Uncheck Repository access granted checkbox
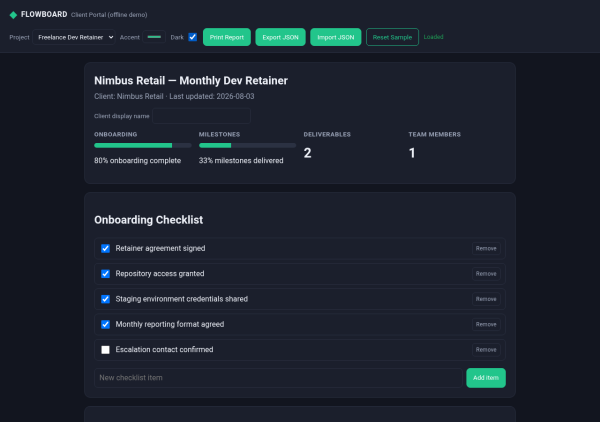Viewport: 600px width, 422px height. coord(105,274)
